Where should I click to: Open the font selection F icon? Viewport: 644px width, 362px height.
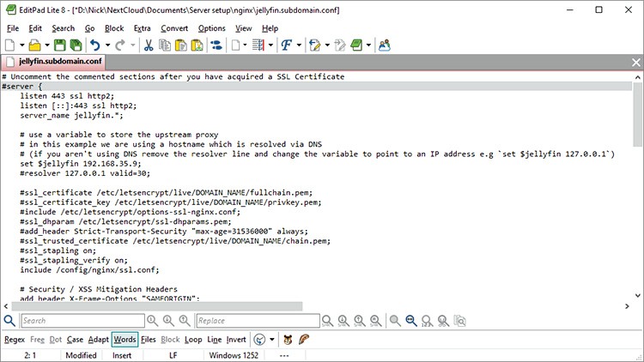(286, 45)
